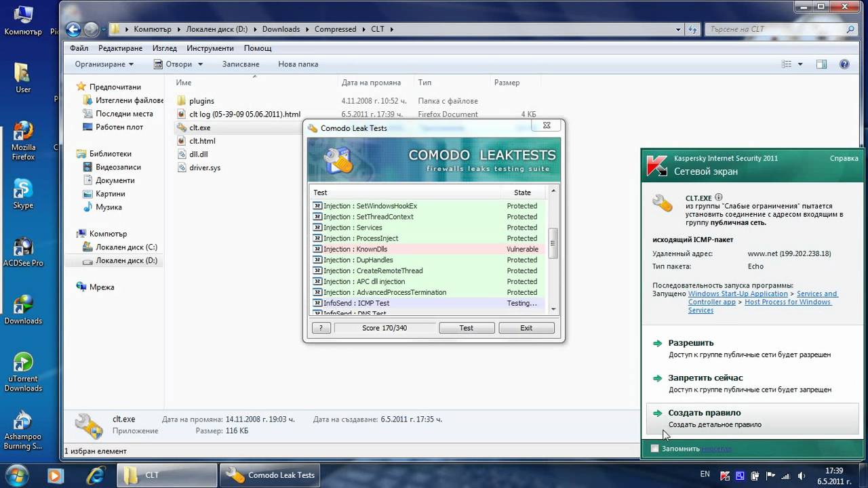868x488 pixels.
Task: Expand the Downloads breadcrumb arrow
Action: pos(307,29)
